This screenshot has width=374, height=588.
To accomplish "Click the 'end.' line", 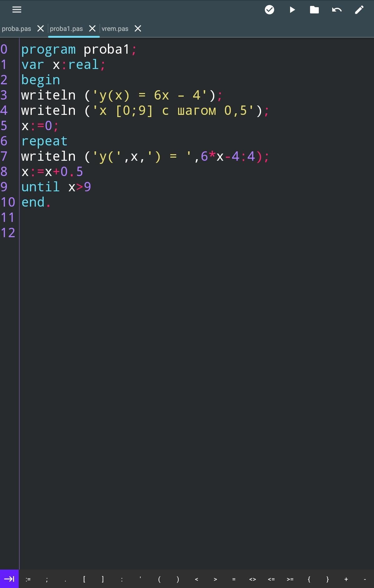I will click(36, 202).
